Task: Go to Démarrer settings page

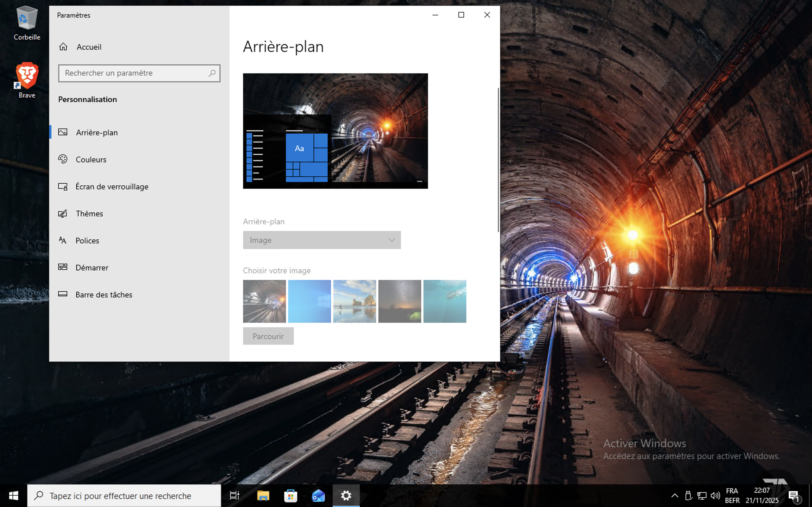Action: (x=92, y=268)
